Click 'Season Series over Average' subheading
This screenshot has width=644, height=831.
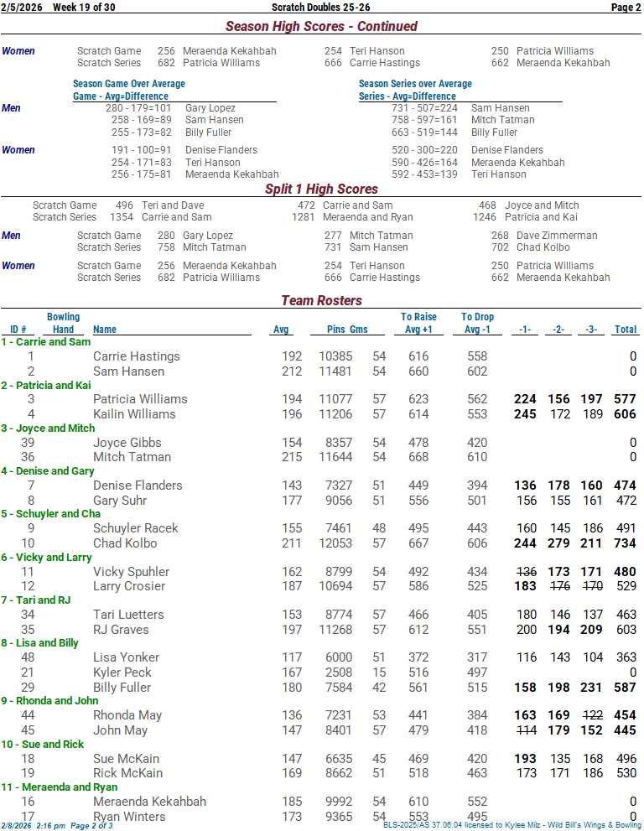(x=415, y=84)
